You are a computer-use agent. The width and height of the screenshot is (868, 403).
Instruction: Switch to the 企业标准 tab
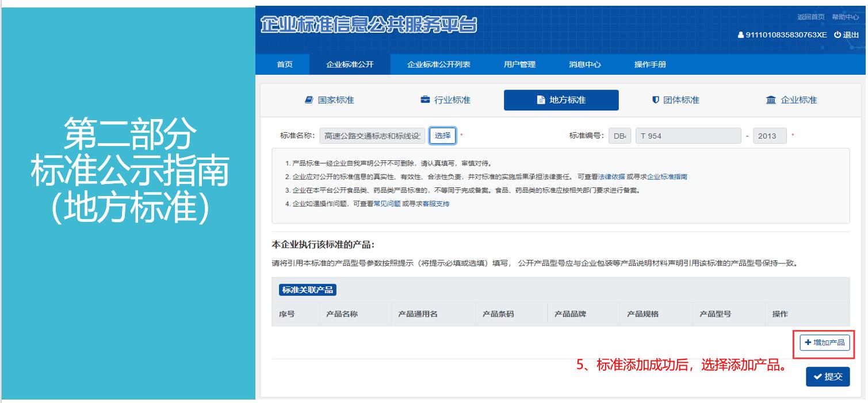(791, 100)
